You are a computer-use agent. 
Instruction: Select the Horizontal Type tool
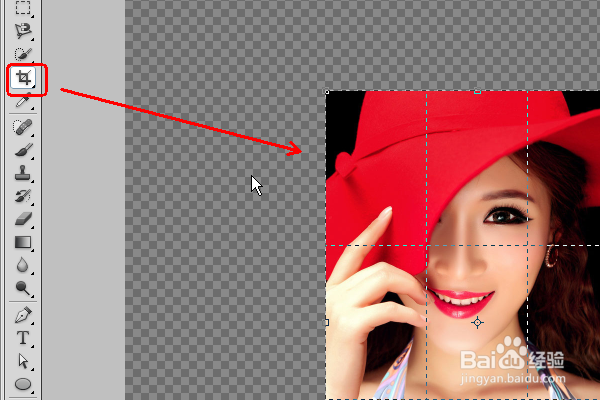click(23, 338)
